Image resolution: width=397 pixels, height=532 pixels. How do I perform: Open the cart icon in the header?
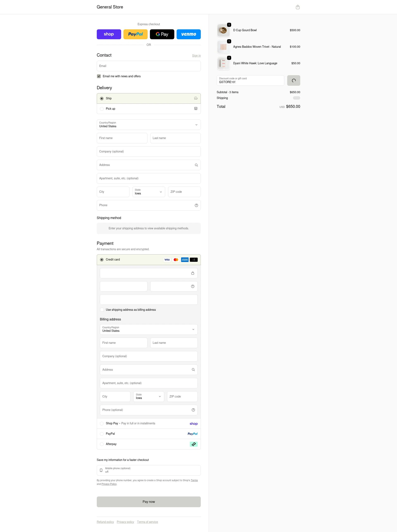298,7
